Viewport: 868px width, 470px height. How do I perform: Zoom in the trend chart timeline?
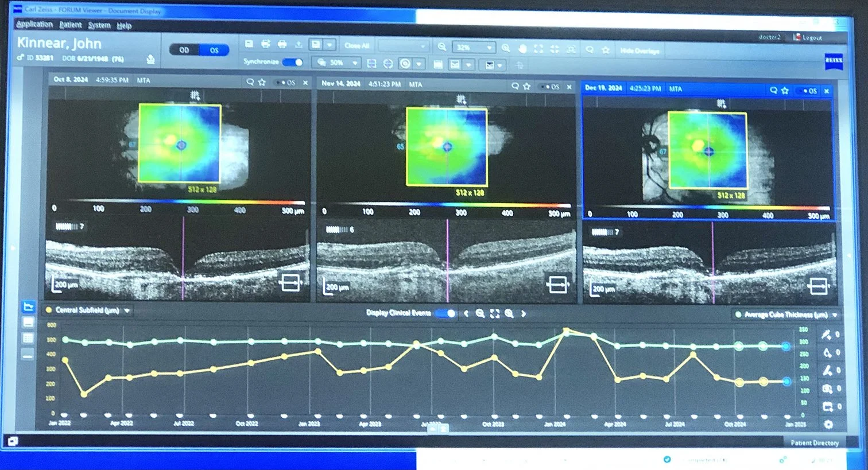[x=509, y=314]
